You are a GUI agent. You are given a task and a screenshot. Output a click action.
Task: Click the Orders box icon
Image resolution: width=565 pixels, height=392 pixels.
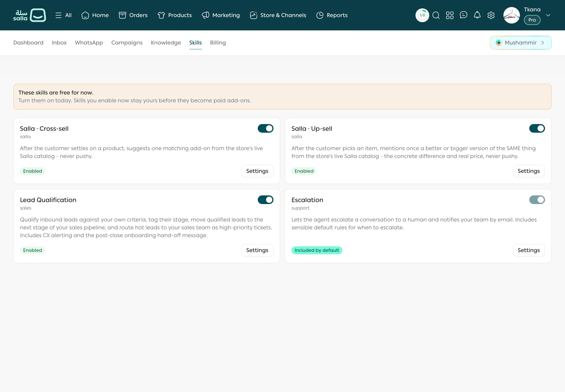click(122, 15)
